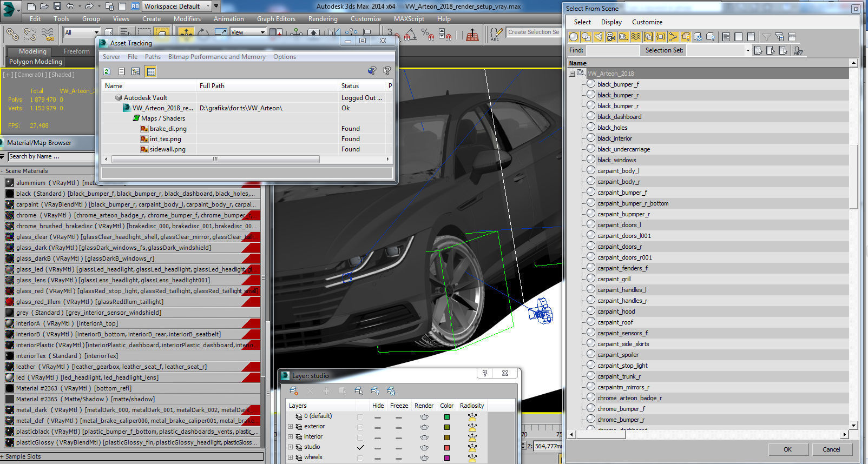Open the Selection Set dropdown
868x464 pixels.
click(748, 50)
